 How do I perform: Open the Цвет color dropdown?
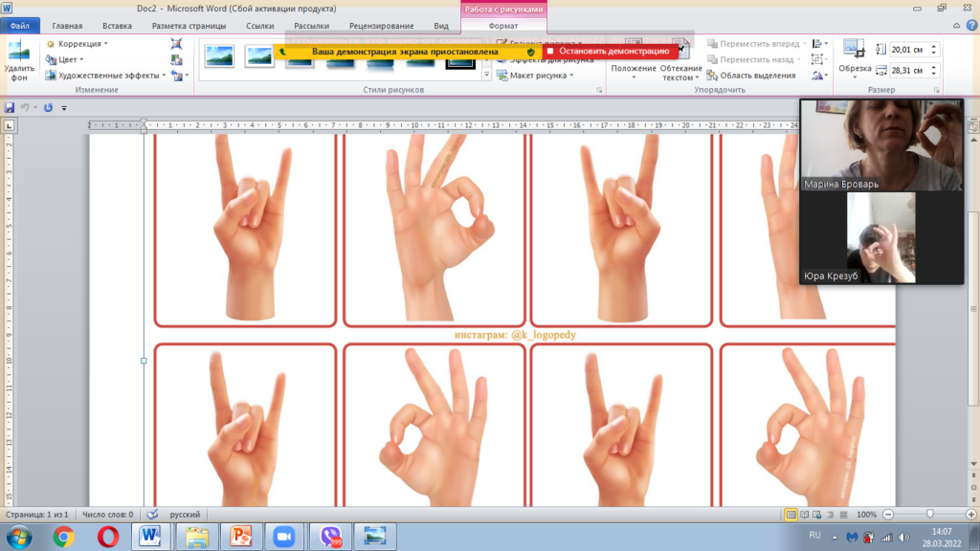click(71, 59)
